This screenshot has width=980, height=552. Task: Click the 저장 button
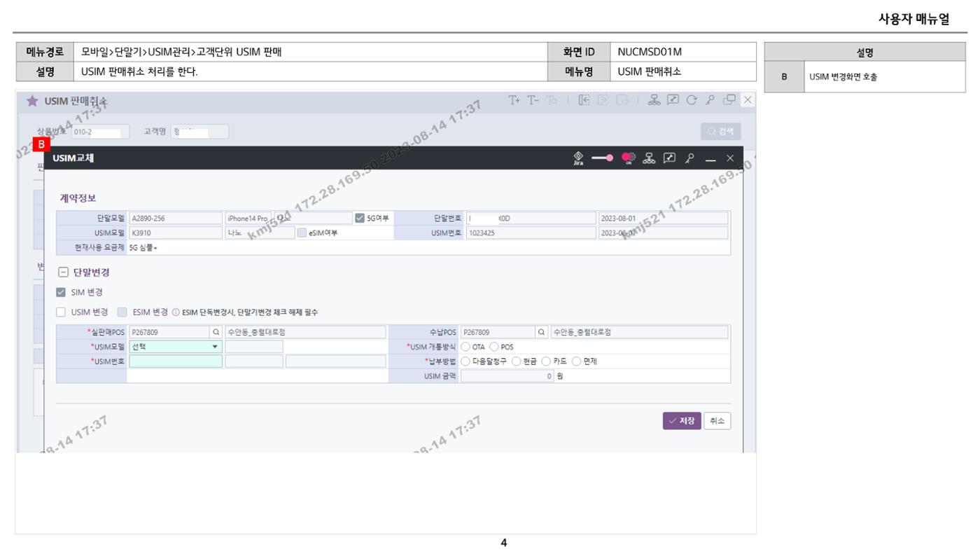click(x=682, y=421)
